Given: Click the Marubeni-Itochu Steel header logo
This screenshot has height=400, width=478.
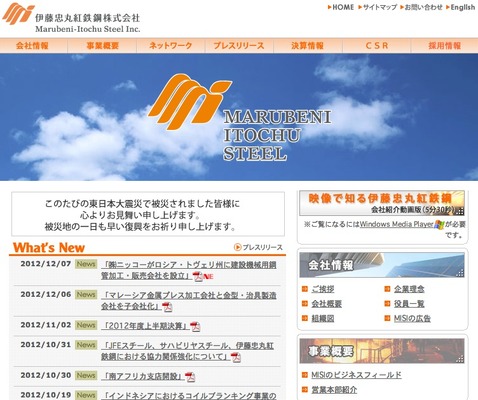Looking at the screenshot, I should 71,18.
